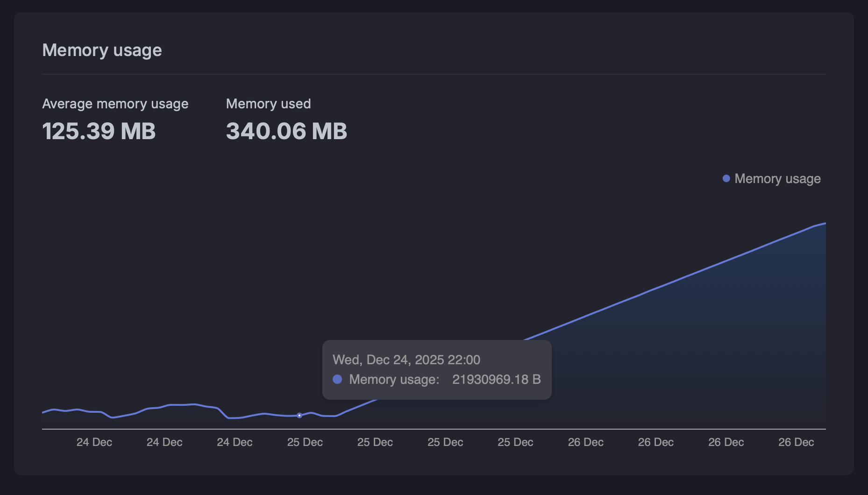Click the 21930969.18 B value in tooltip
Screen dimensions: 868x495
(496, 379)
